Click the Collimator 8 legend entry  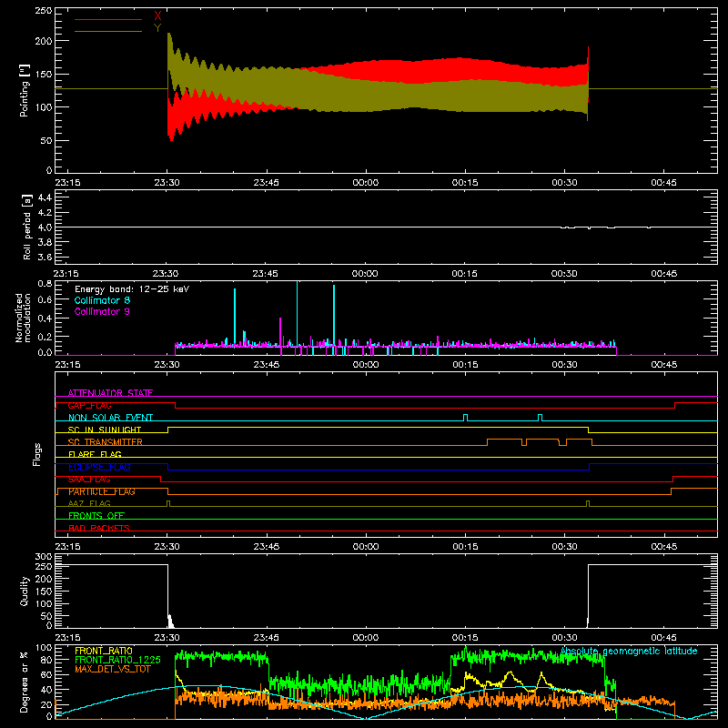[102, 300]
